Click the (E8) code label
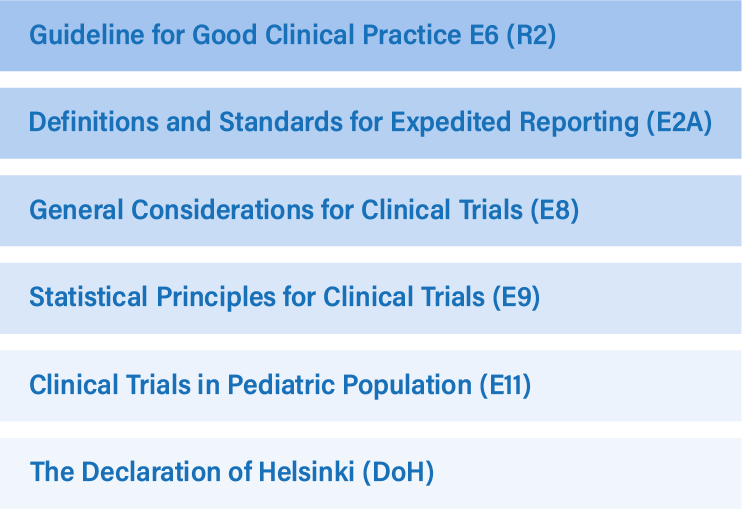This screenshot has height=509, width=742. 554,210
